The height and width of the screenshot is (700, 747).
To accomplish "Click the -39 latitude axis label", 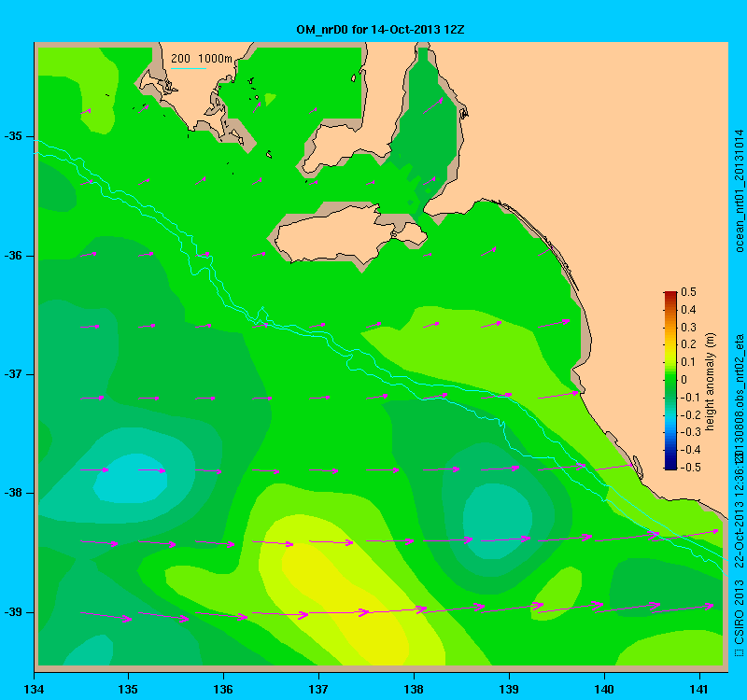I will coord(13,612).
